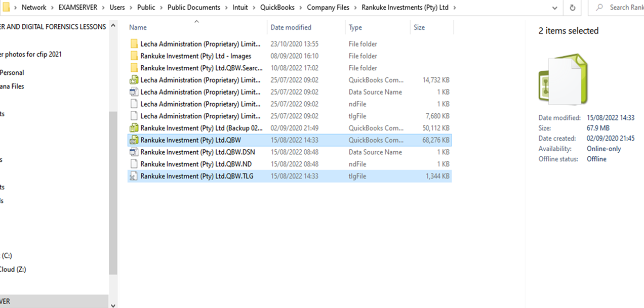This screenshot has width=644, height=308.
Task: Open the address bar dropdown chevron
Action: (554, 8)
